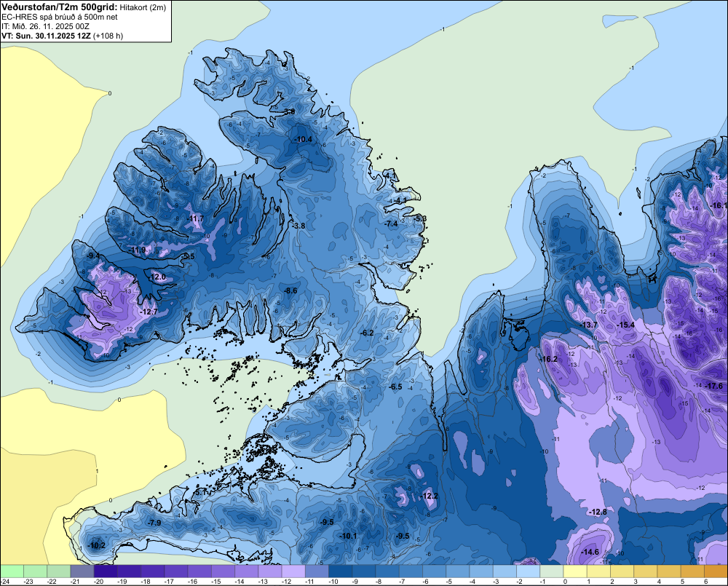Select the 0 legend scale number
The image size is (728, 586).
[x=565, y=582]
